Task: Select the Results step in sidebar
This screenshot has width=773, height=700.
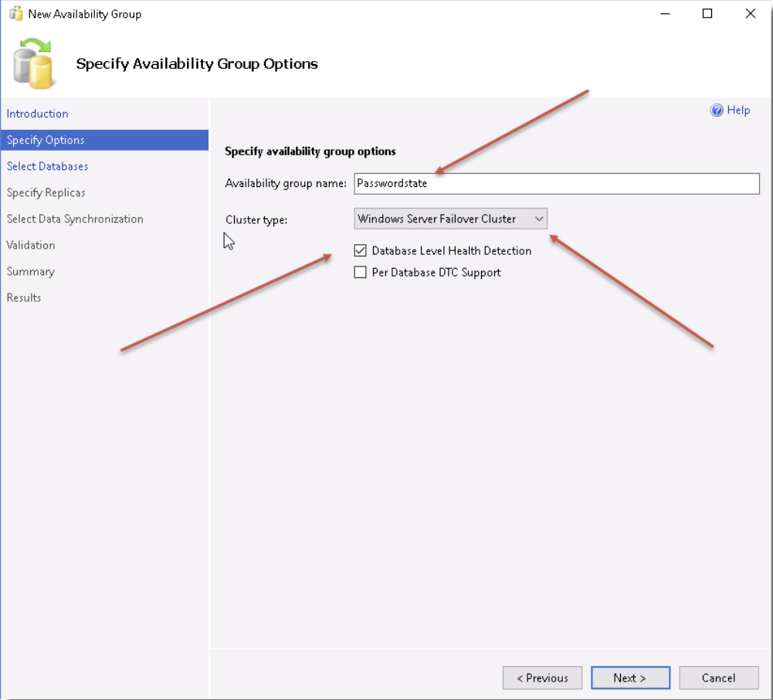Action: tap(24, 297)
